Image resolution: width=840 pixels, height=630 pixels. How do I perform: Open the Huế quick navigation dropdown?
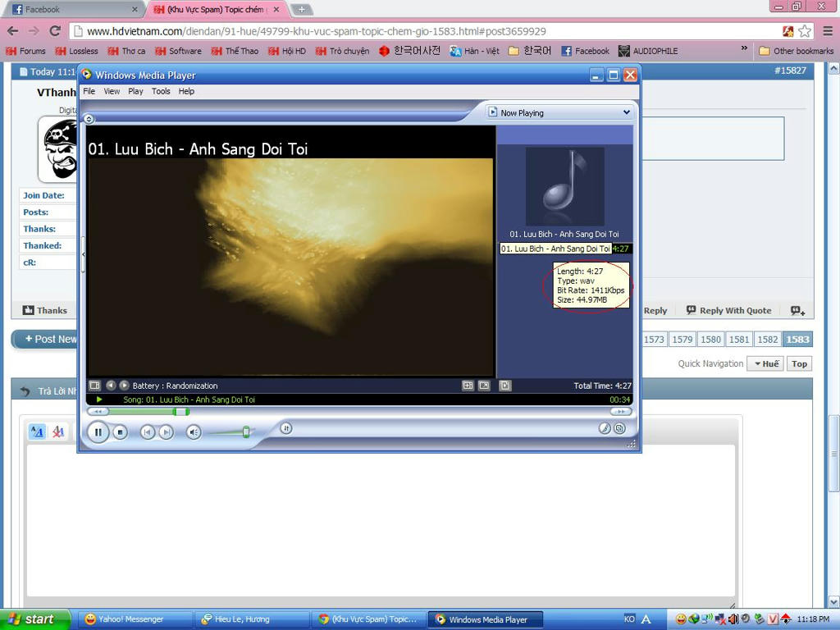point(766,363)
